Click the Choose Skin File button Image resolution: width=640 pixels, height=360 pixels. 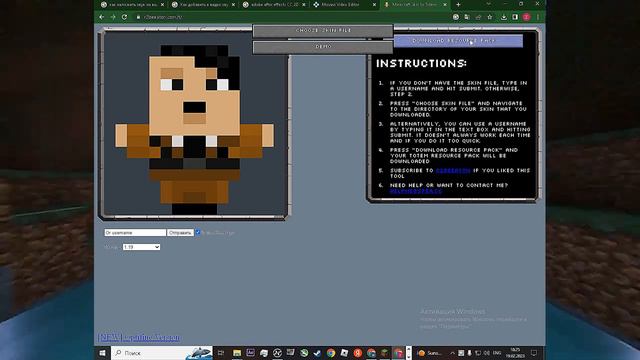tap(323, 31)
